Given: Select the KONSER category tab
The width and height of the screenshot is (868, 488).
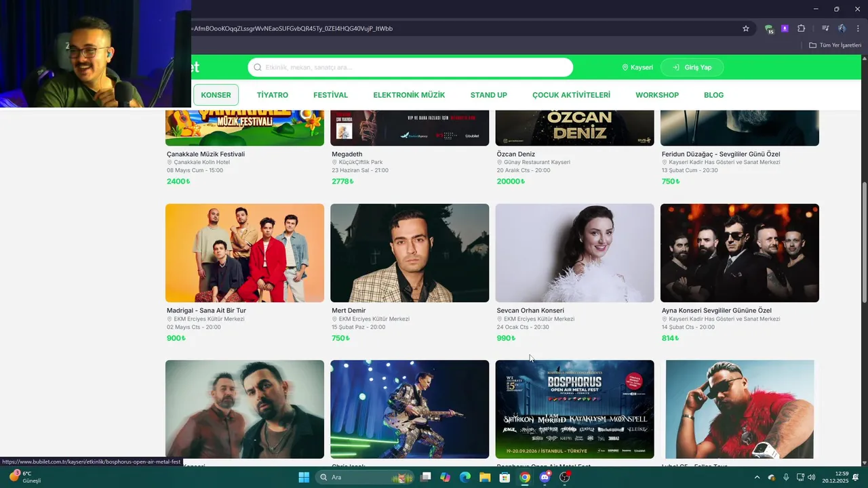Looking at the screenshot, I should coord(216,95).
